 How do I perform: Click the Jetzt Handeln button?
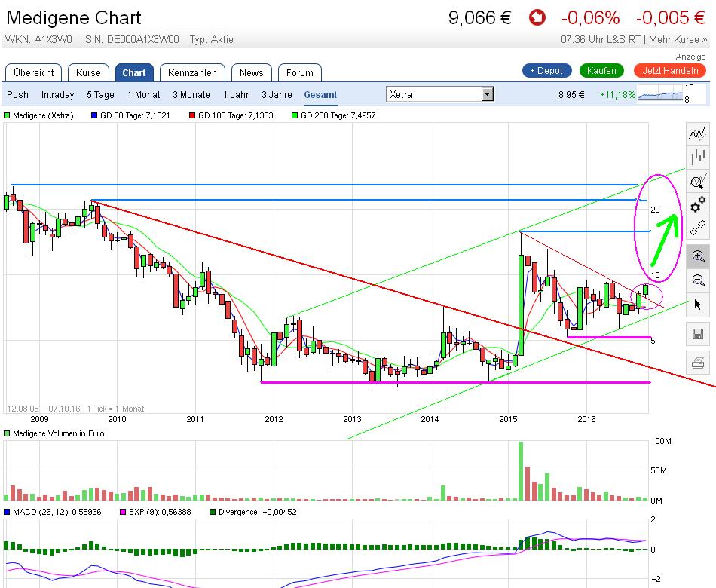tap(670, 71)
